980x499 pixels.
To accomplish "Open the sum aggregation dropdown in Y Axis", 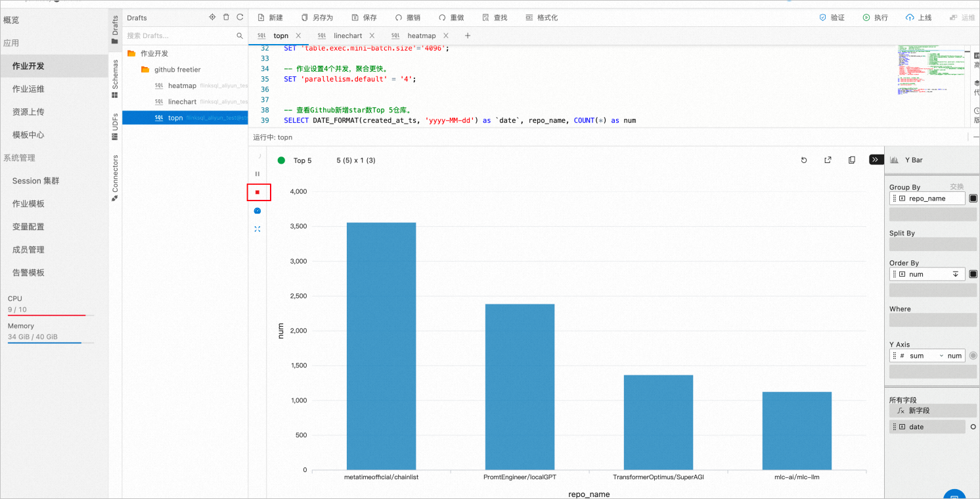I will [x=926, y=356].
